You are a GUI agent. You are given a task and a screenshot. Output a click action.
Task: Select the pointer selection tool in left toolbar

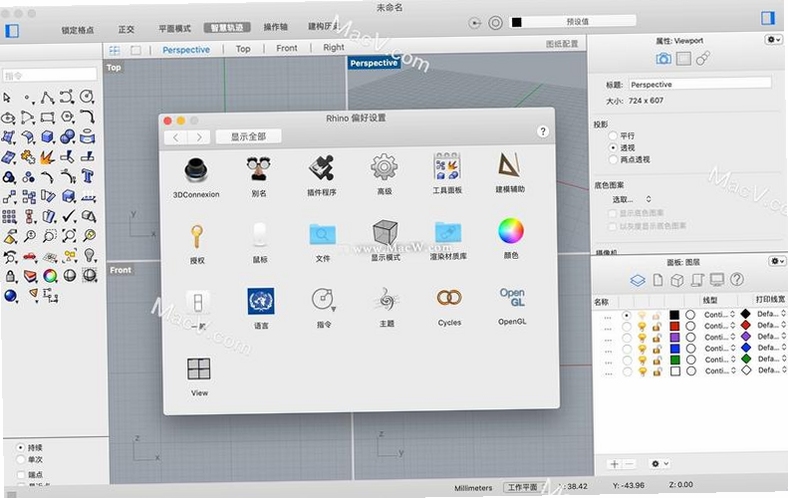click(7, 97)
